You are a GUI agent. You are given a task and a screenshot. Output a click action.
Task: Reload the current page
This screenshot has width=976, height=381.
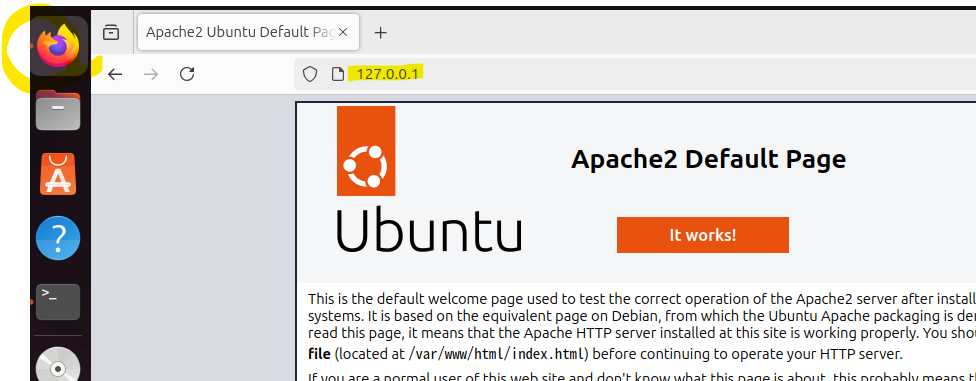click(x=187, y=75)
